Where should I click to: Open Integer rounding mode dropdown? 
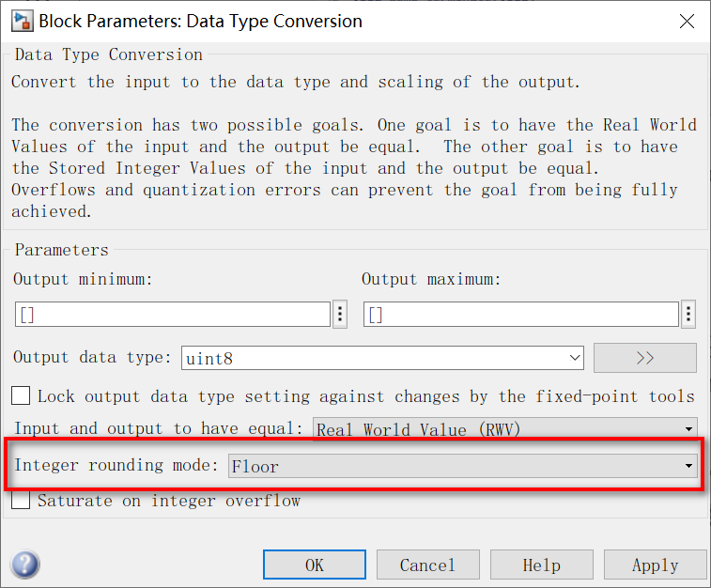(x=462, y=466)
